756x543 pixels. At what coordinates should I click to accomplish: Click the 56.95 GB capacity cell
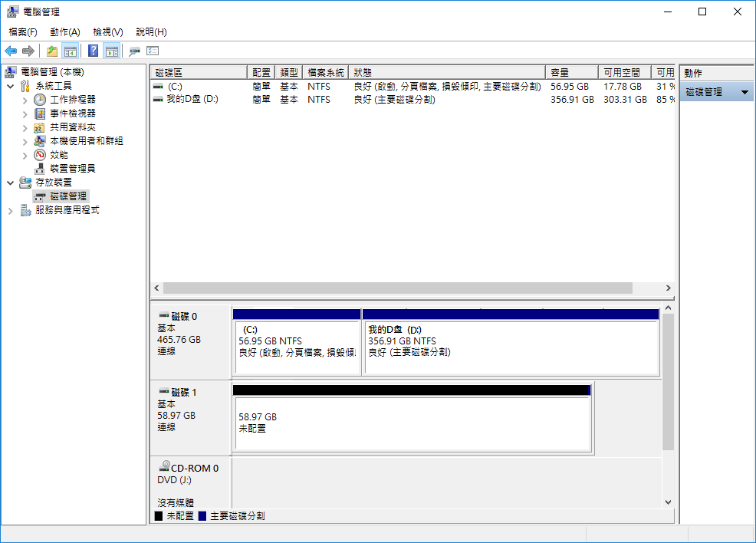point(570,87)
